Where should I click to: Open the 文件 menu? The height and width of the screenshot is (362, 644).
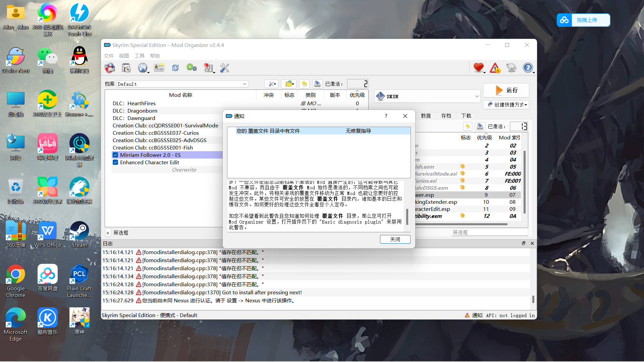109,56
